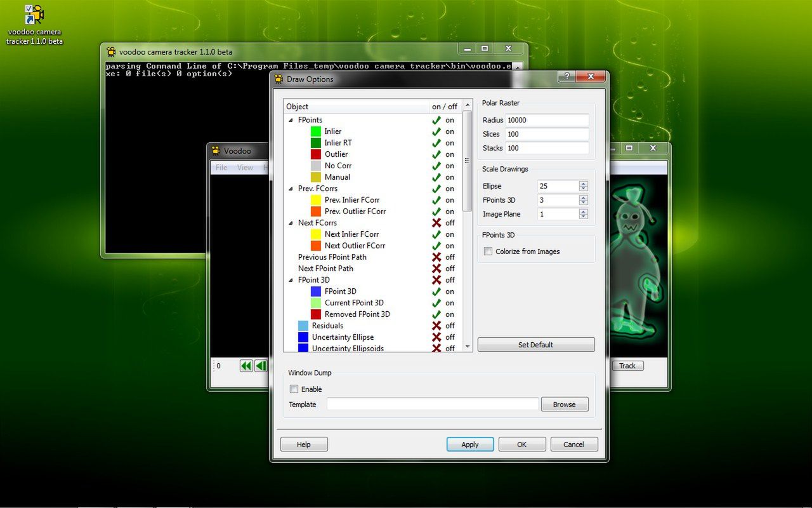Click the Object column header
This screenshot has width=812, height=508.
357,106
